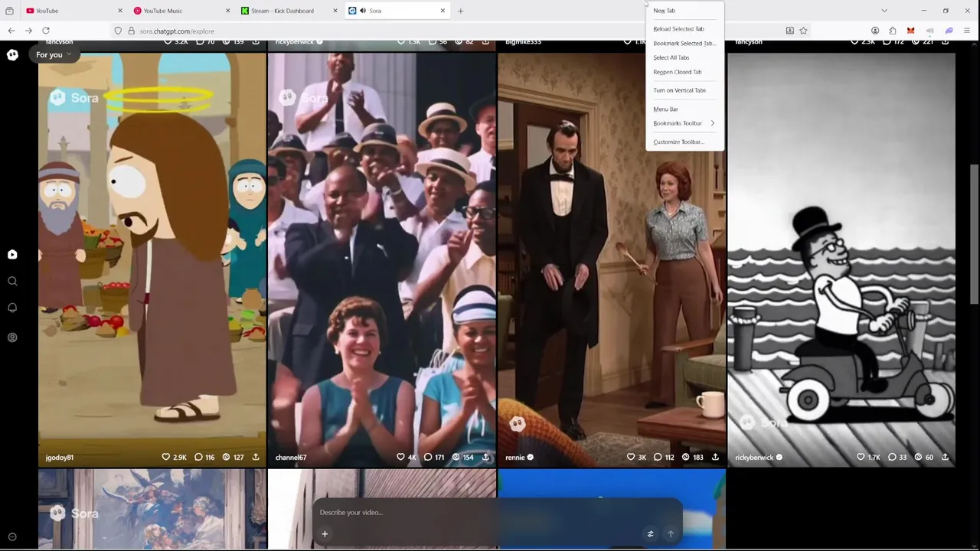980x551 pixels.
Task: Mute the Sora tab audio icon
Action: [x=362, y=11]
